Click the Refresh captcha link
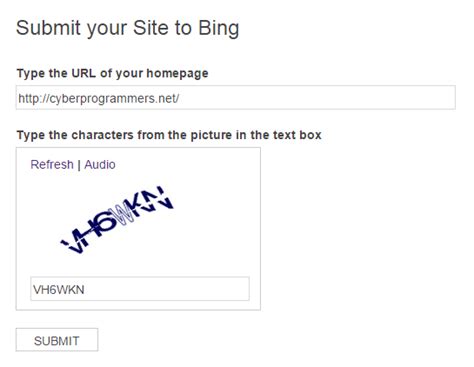This screenshot has width=474, height=367. [52, 165]
